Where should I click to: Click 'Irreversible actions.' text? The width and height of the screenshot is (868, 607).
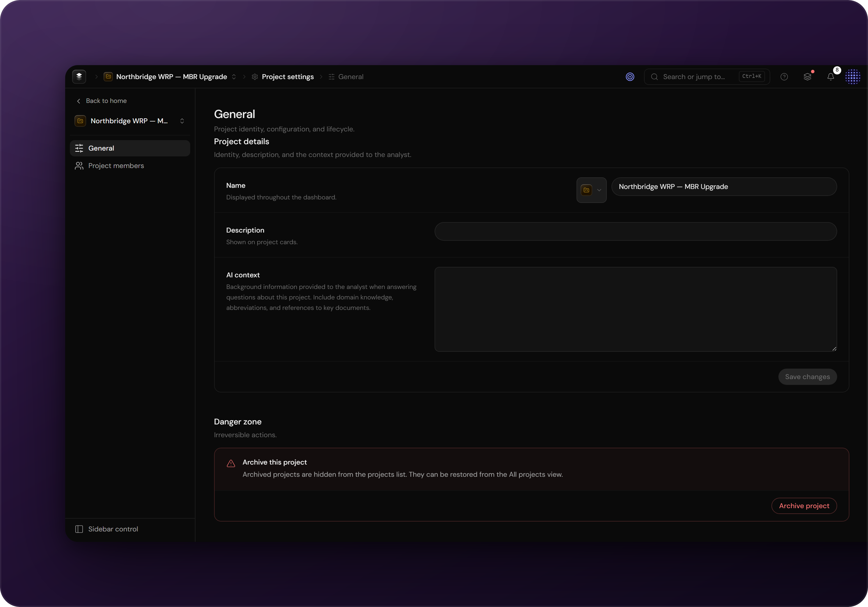pos(245,435)
